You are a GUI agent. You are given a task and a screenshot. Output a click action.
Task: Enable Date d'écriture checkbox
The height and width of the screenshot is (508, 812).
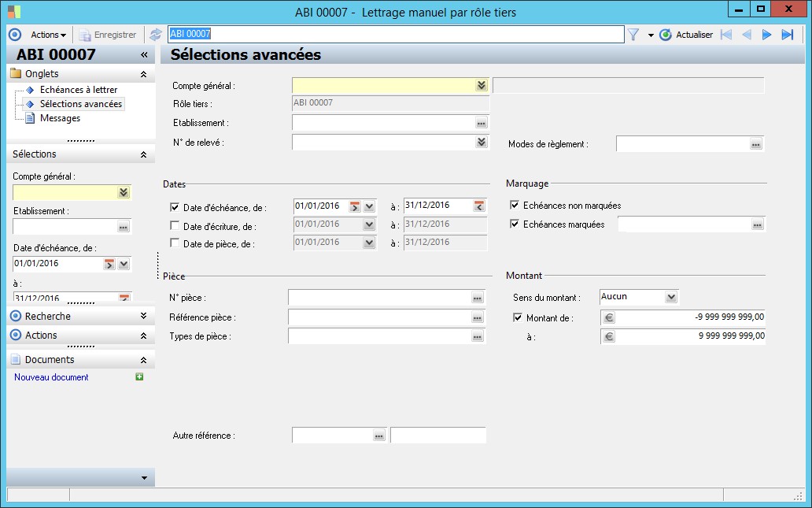175,225
